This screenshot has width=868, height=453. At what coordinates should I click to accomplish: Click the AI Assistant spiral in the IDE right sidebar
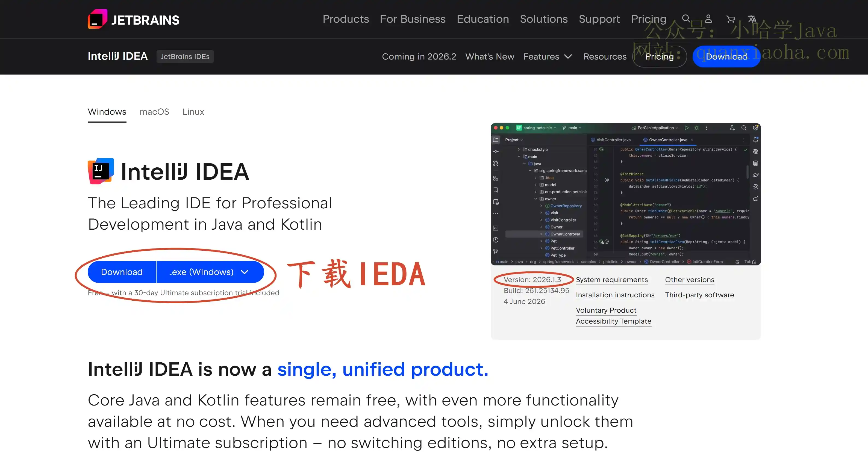click(x=756, y=152)
